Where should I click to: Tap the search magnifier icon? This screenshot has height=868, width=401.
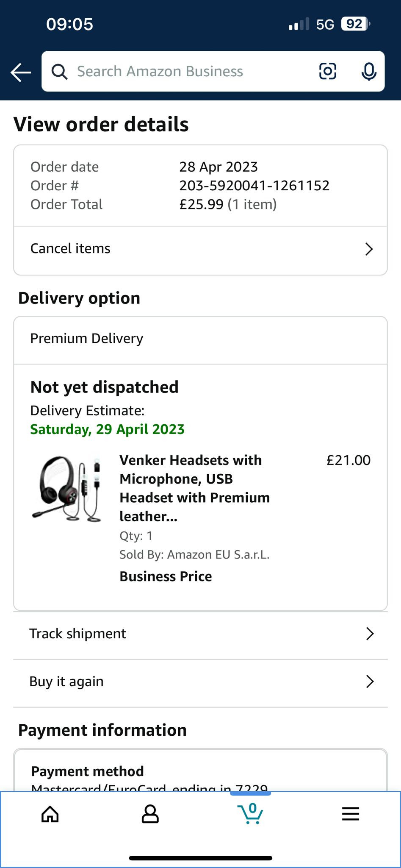(x=59, y=72)
